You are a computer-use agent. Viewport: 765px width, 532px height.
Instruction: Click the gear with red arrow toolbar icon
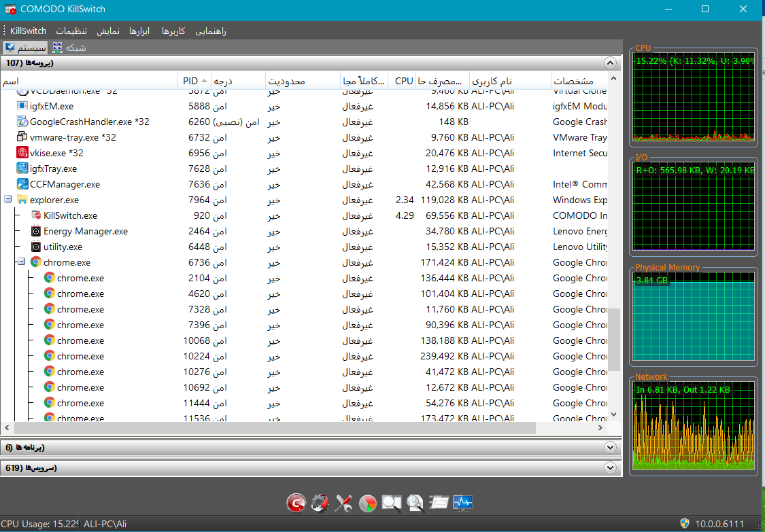click(x=320, y=503)
